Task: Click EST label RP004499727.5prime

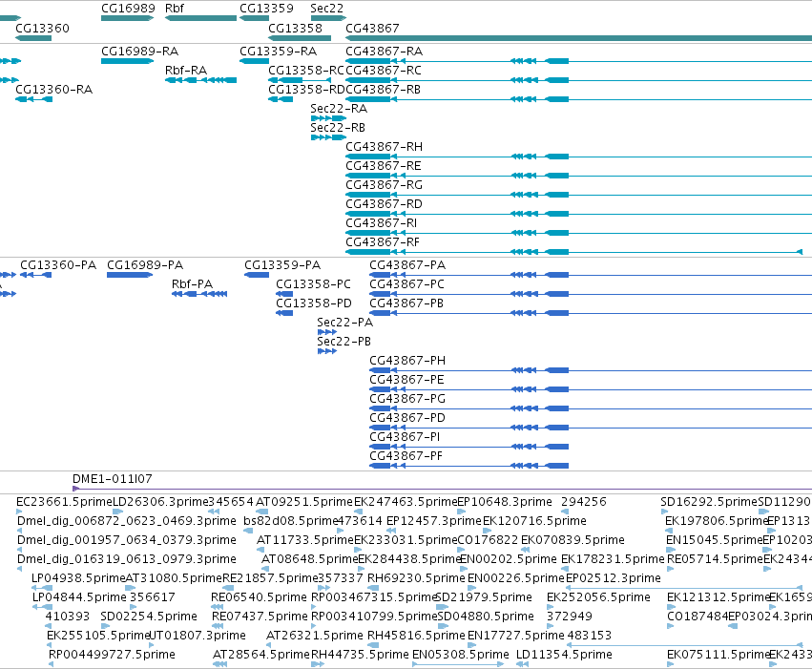Action: click(x=112, y=655)
